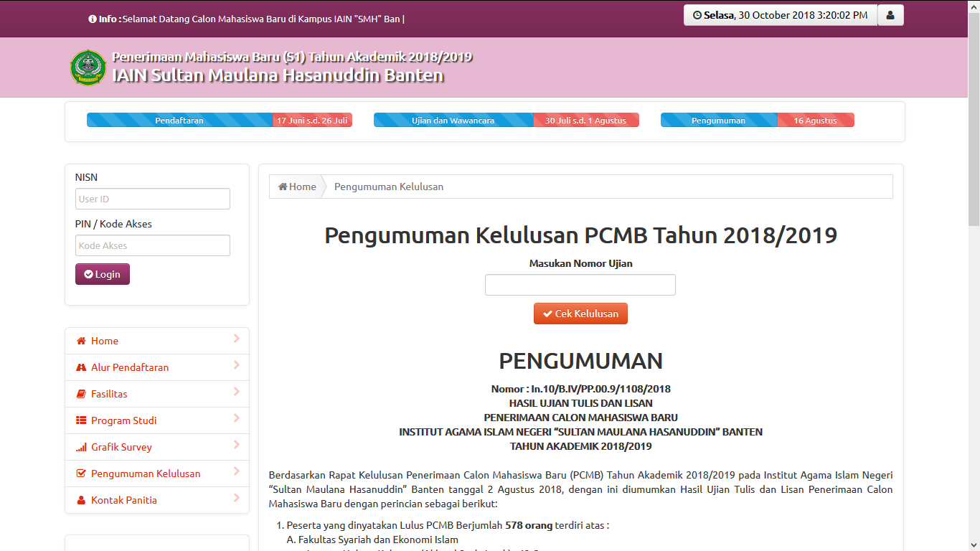This screenshot has height=551, width=980.
Task: Click the chevron on Kontak Panitia row
Action: [x=237, y=497]
